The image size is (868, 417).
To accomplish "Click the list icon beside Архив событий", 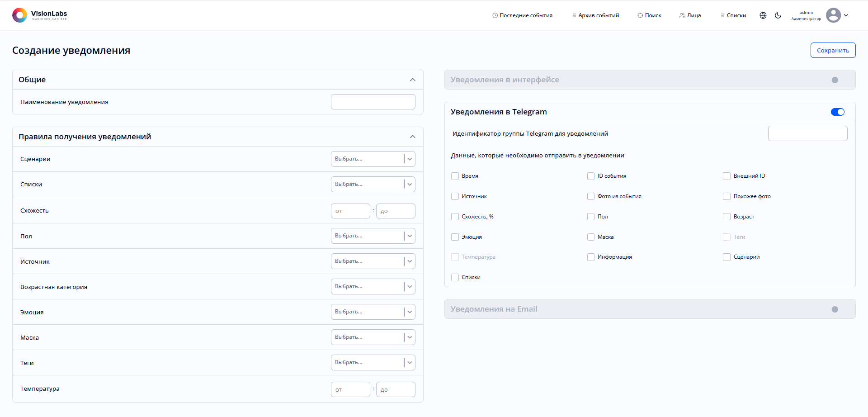I will [x=574, y=15].
